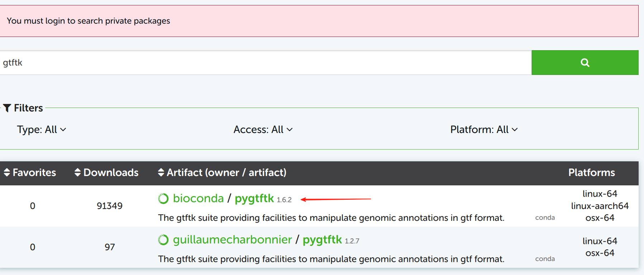Expand the Platform: All dropdown
This screenshot has width=644, height=275.
(484, 129)
